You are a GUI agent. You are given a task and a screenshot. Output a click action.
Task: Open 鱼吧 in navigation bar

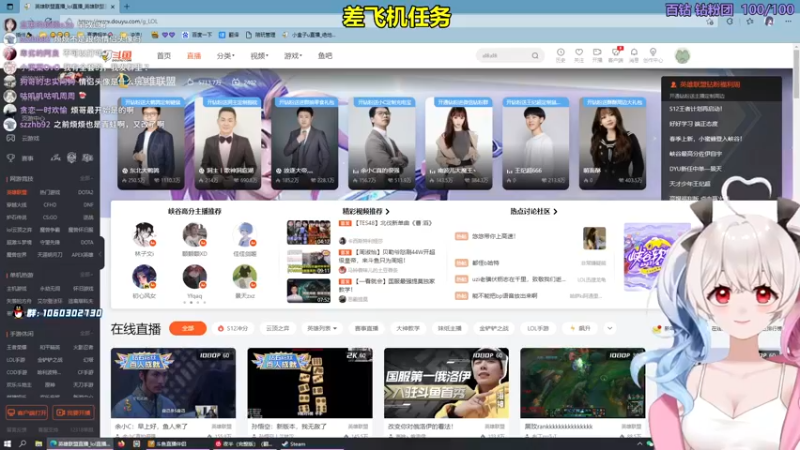point(325,56)
